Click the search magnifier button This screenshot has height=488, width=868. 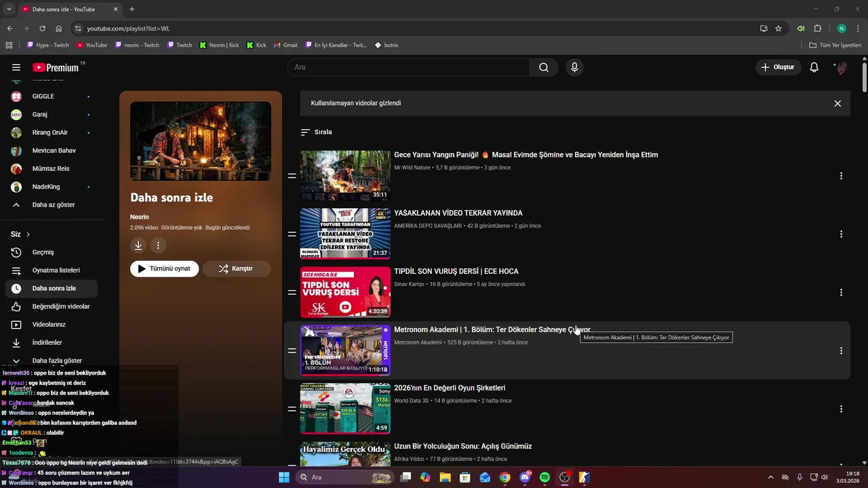(544, 67)
